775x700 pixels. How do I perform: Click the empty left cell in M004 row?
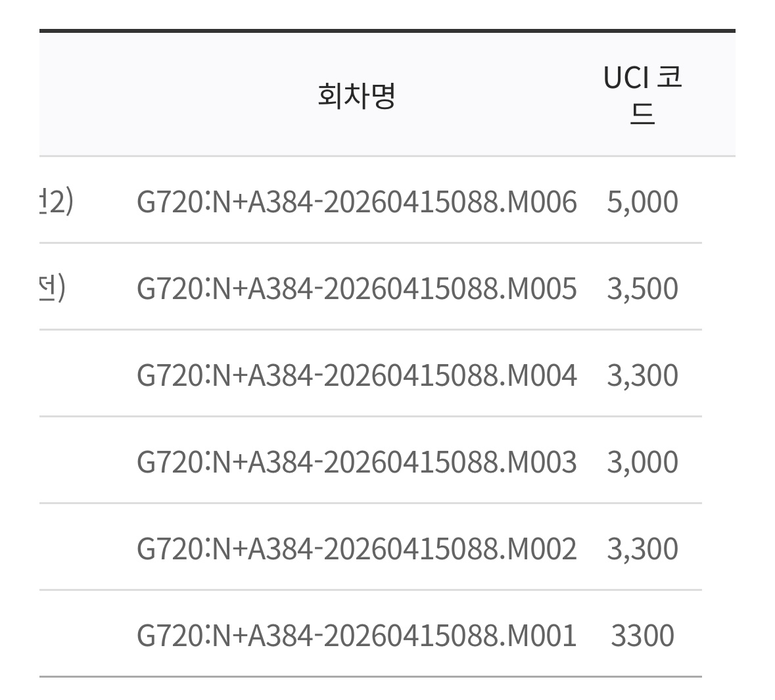[x=79, y=375]
